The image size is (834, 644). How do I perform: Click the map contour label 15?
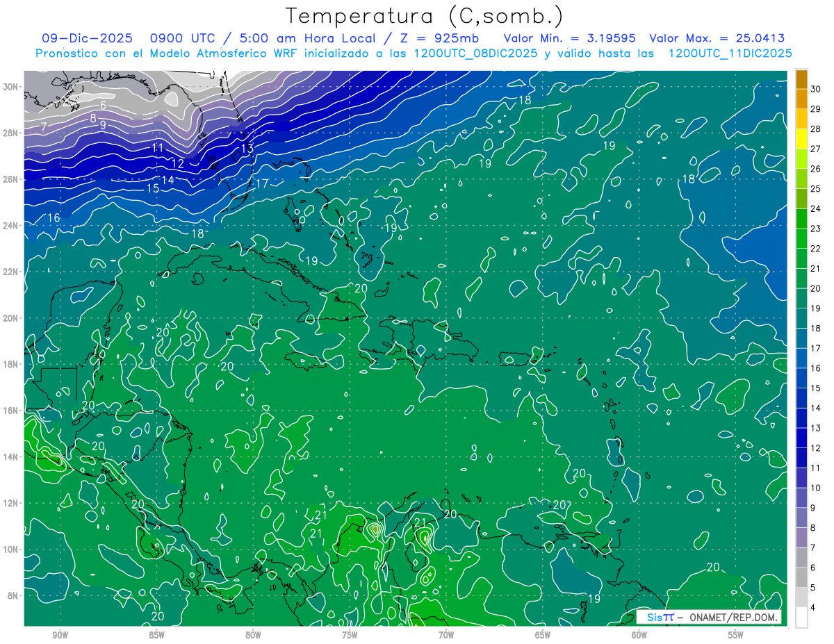click(153, 188)
